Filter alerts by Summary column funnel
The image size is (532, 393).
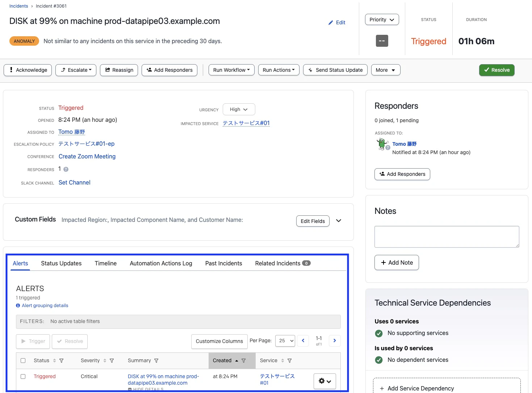coord(156,361)
